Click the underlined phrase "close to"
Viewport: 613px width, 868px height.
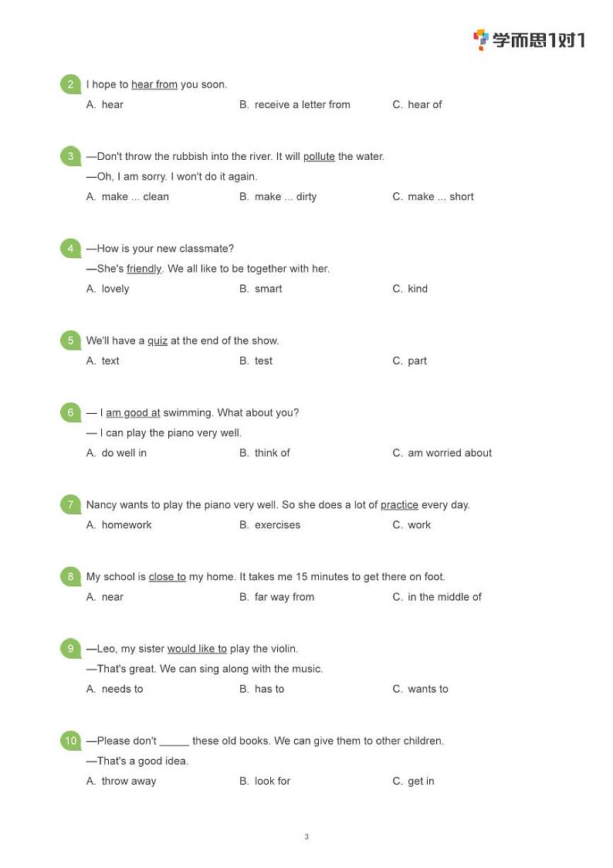coord(167,577)
